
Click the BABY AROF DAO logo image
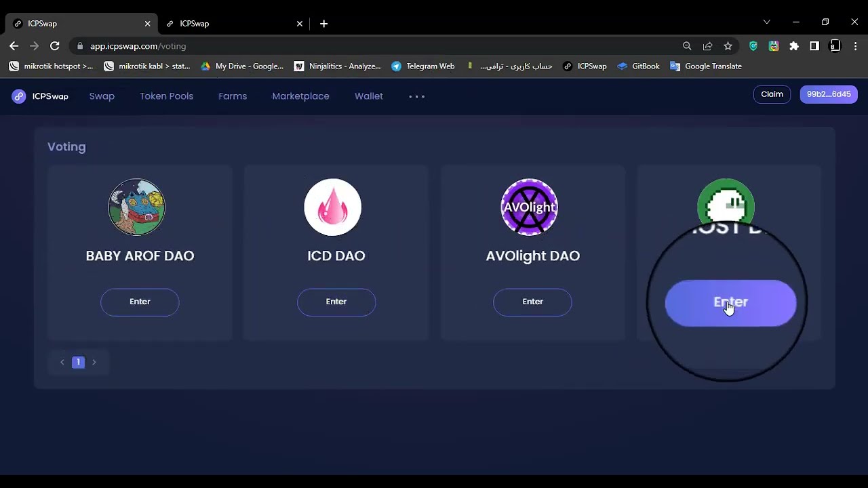coord(137,207)
